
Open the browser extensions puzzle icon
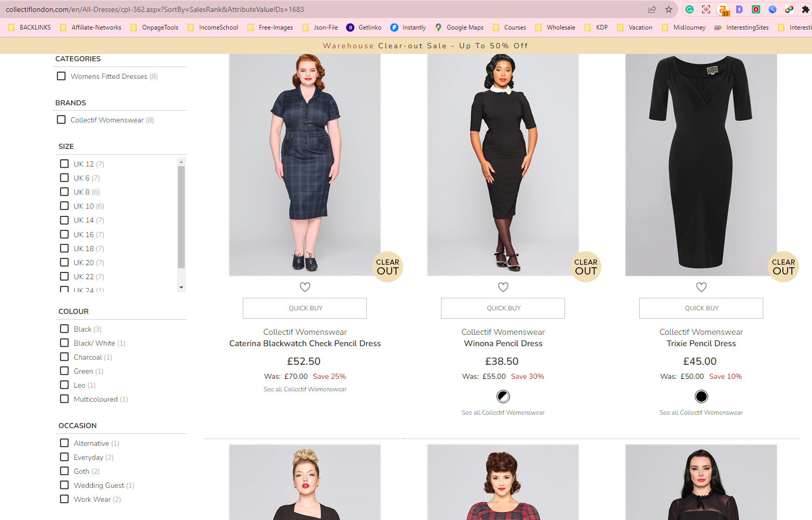805,9
